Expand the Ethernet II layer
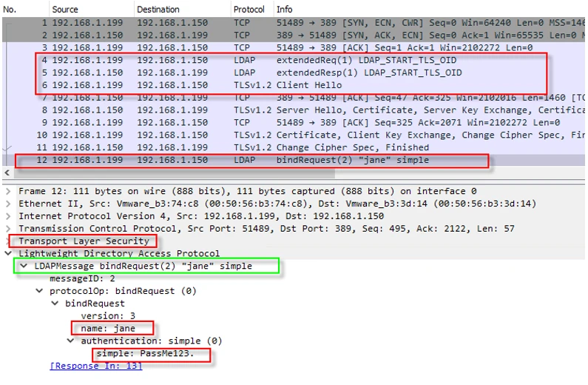 (x=8, y=204)
